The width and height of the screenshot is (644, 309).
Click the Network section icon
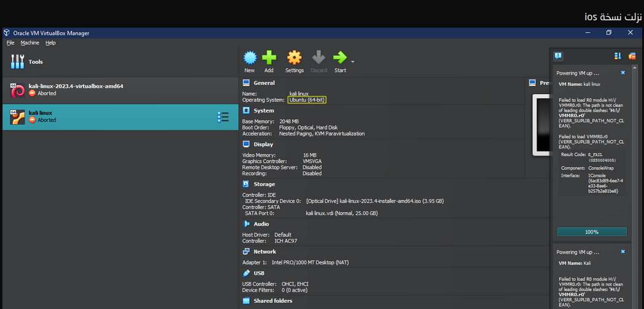tap(246, 251)
